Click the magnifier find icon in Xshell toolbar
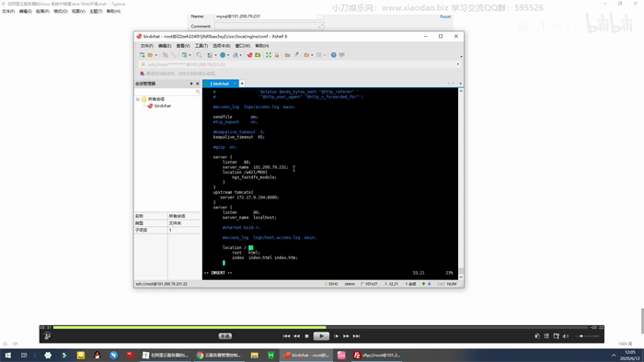This screenshot has width=644, height=362. [200, 55]
